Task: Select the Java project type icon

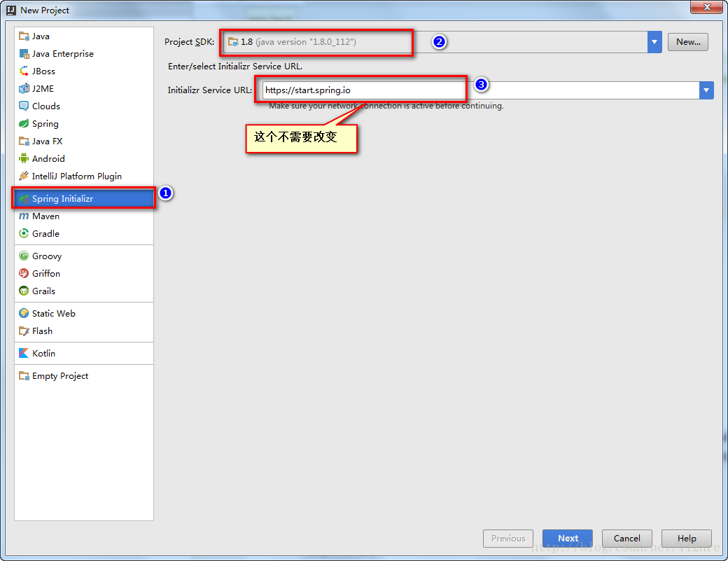Action: [24, 36]
